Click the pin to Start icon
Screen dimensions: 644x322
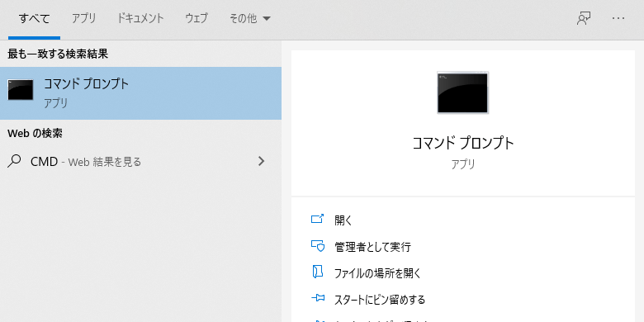(x=318, y=298)
